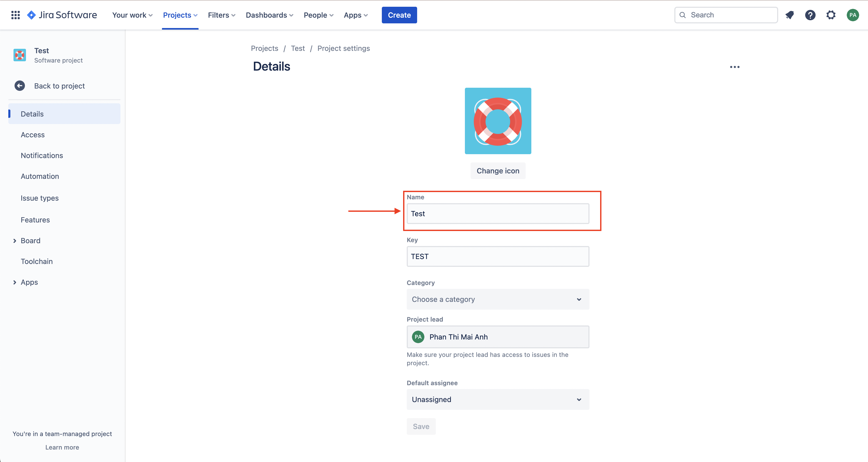Click the Project settings breadcrumb link

[343, 48]
